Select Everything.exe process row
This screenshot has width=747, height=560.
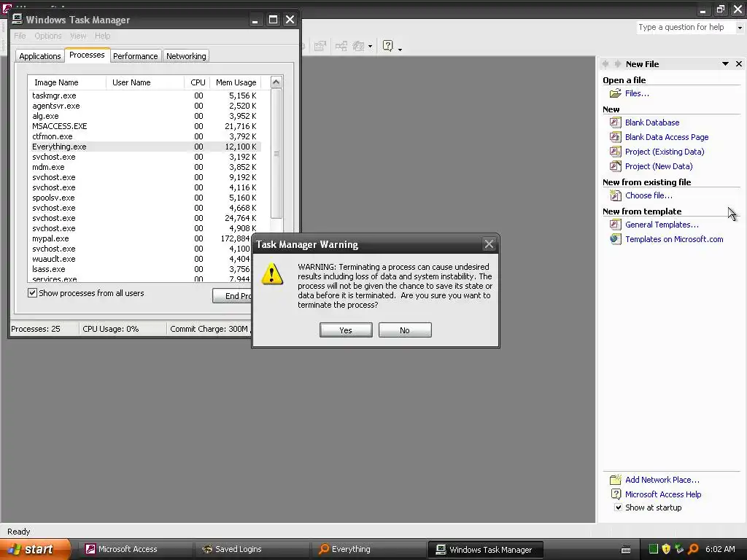[x=144, y=147]
